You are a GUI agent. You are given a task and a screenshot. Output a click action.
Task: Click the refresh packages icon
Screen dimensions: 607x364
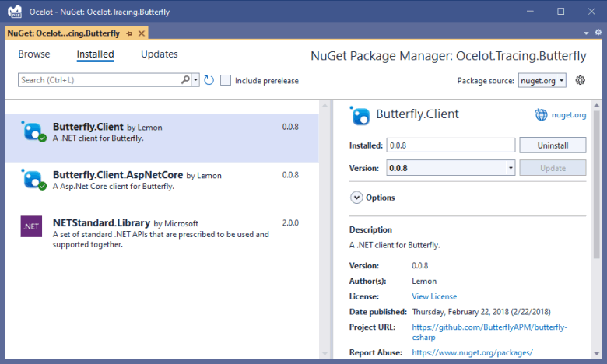click(x=209, y=80)
